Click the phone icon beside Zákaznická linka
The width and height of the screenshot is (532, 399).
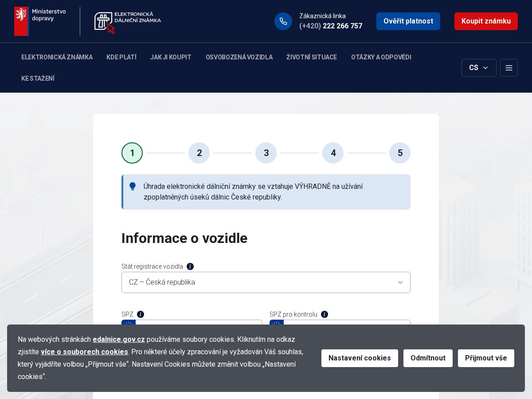coord(283,21)
